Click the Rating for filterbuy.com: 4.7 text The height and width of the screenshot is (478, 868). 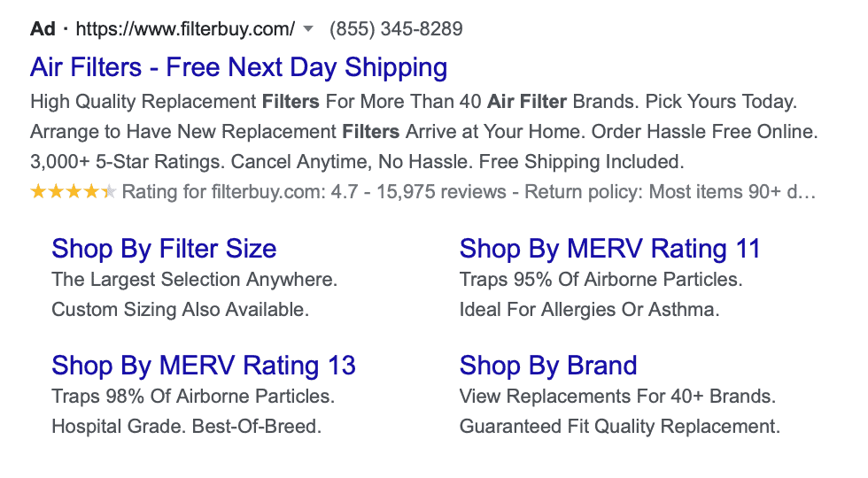[x=240, y=192]
